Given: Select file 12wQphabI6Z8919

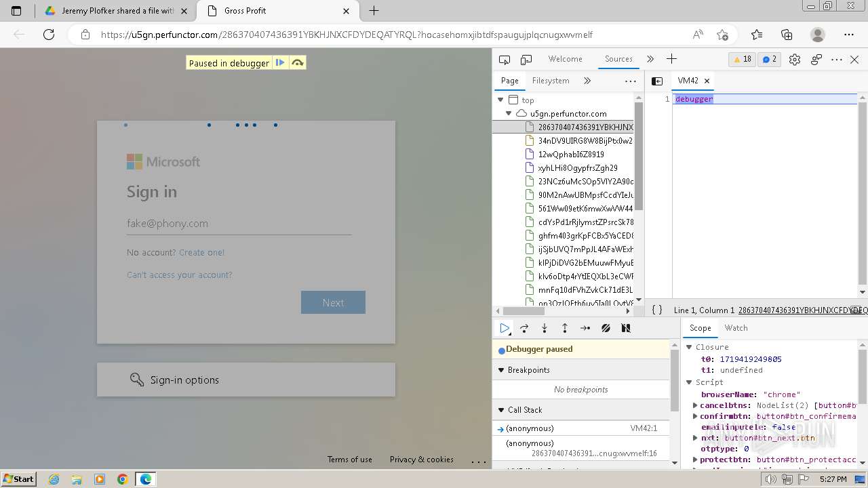Looking at the screenshot, I should click(571, 155).
